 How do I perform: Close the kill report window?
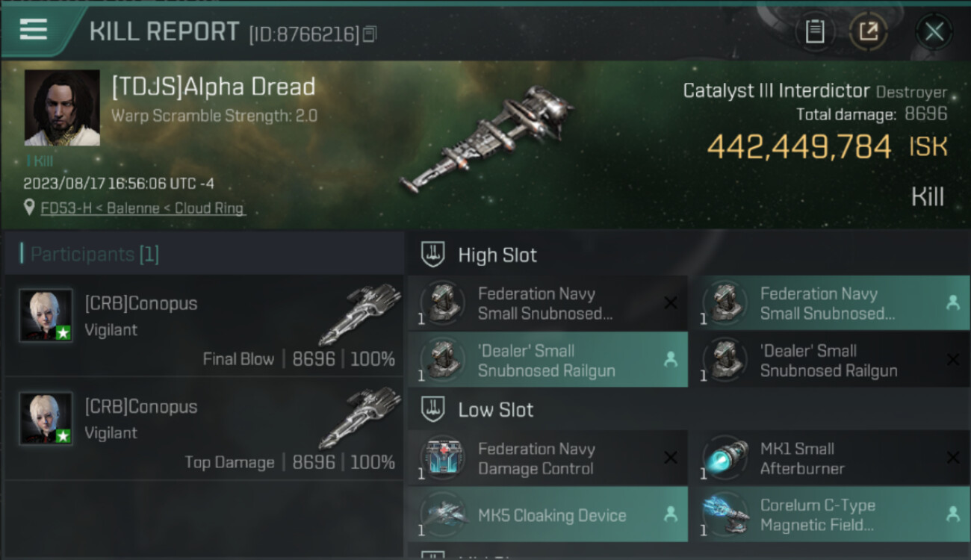pos(934,32)
